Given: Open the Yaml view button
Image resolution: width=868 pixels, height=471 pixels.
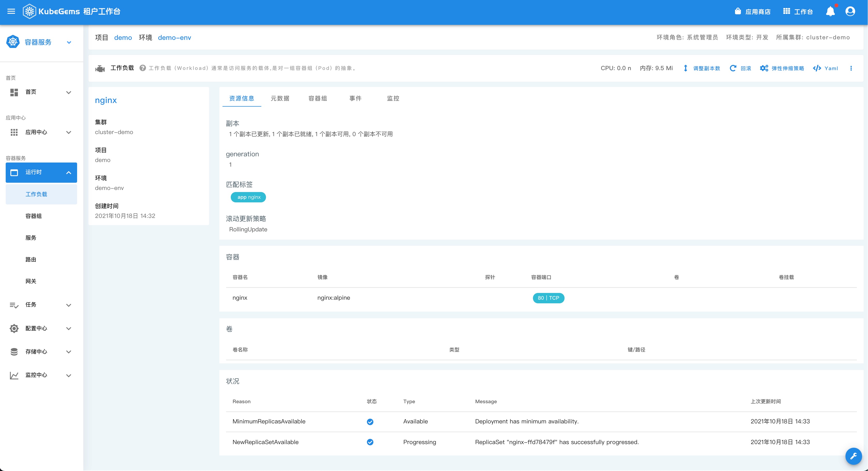Looking at the screenshot, I should pyautogui.click(x=831, y=68).
